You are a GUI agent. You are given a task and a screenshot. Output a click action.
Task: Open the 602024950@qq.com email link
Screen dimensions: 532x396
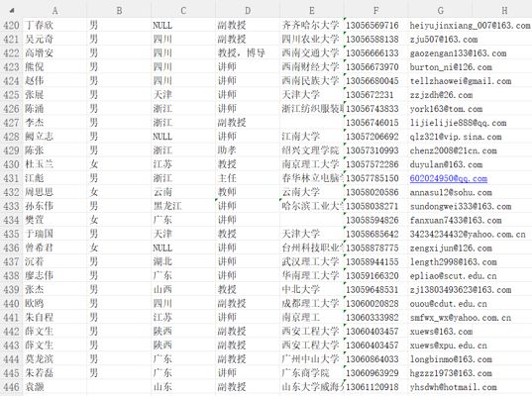448,178
